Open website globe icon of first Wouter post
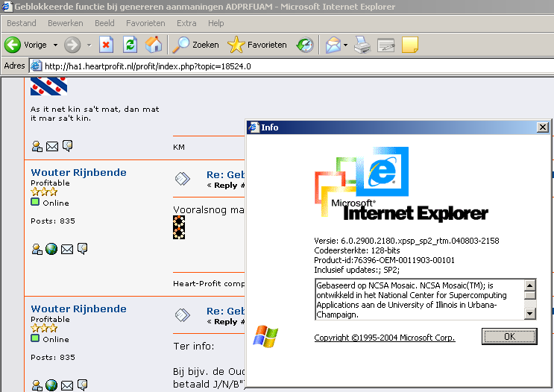This screenshot has width=554, height=392. click(x=51, y=250)
